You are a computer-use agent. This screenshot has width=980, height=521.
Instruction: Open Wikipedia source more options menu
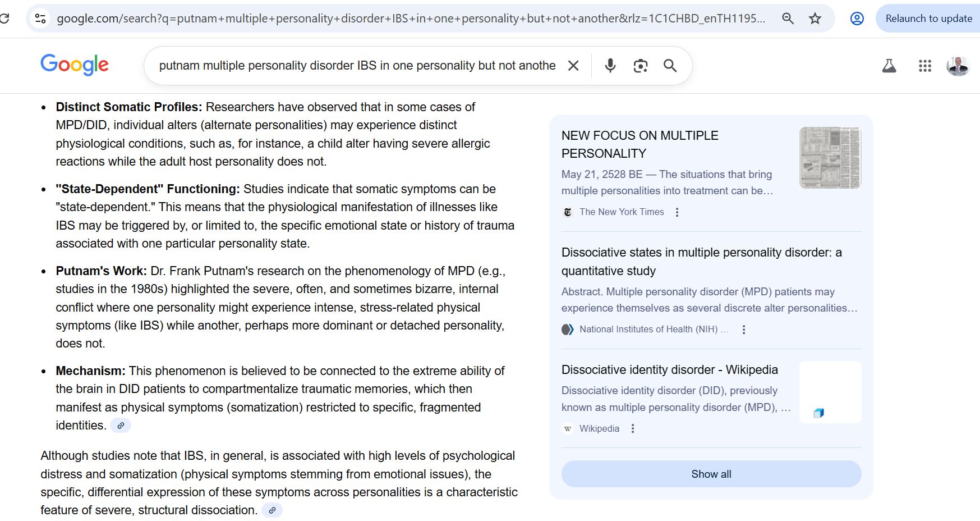(x=633, y=428)
